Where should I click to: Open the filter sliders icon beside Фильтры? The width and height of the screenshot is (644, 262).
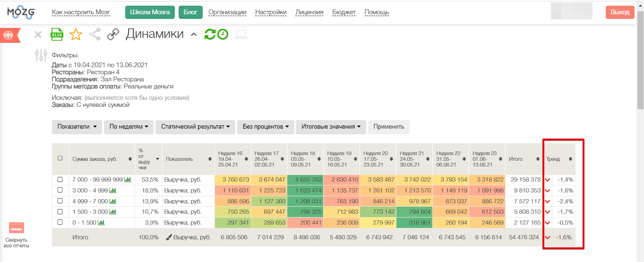coord(41,55)
